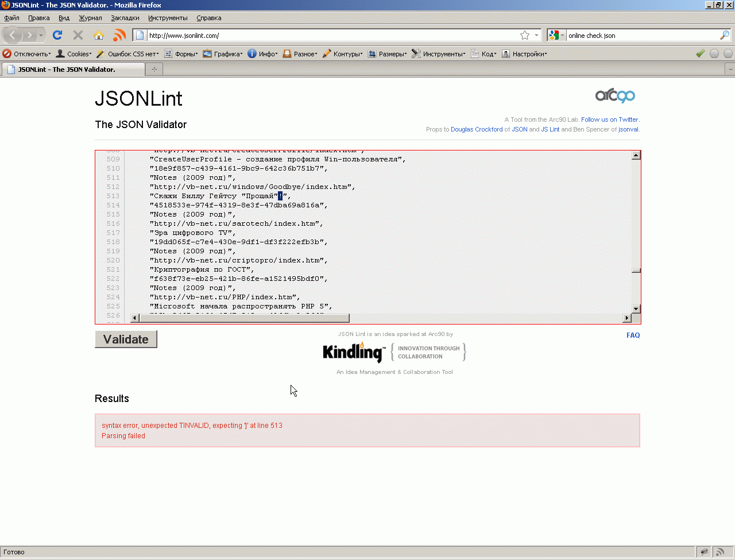The image size is (735, 560).
Task: Click the 'Microsoft начала распространять PHP 5' line
Action: click(x=241, y=306)
